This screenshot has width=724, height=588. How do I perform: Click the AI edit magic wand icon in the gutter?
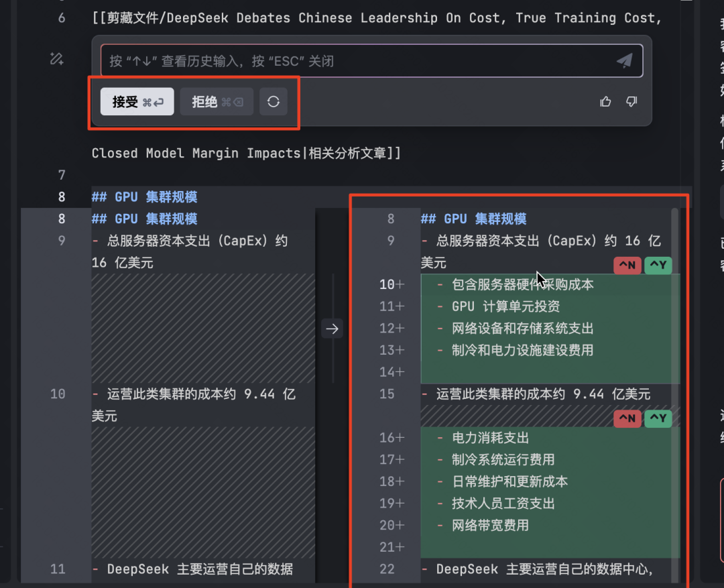pyautogui.click(x=56, y=59)
